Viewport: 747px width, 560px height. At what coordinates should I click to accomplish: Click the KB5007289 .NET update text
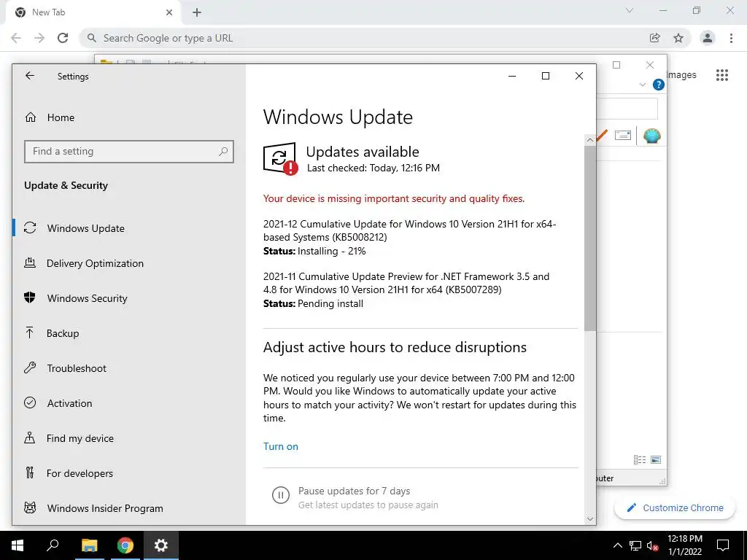(406, 283)
